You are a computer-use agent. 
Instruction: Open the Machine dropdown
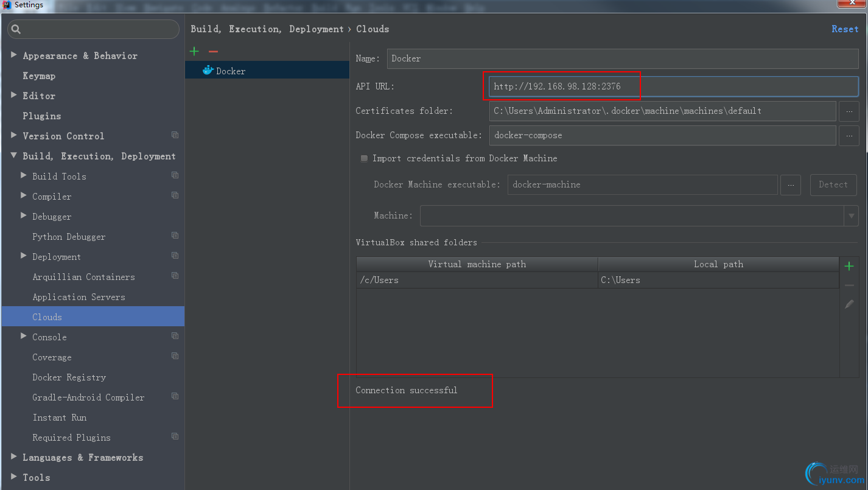(851, 216)
